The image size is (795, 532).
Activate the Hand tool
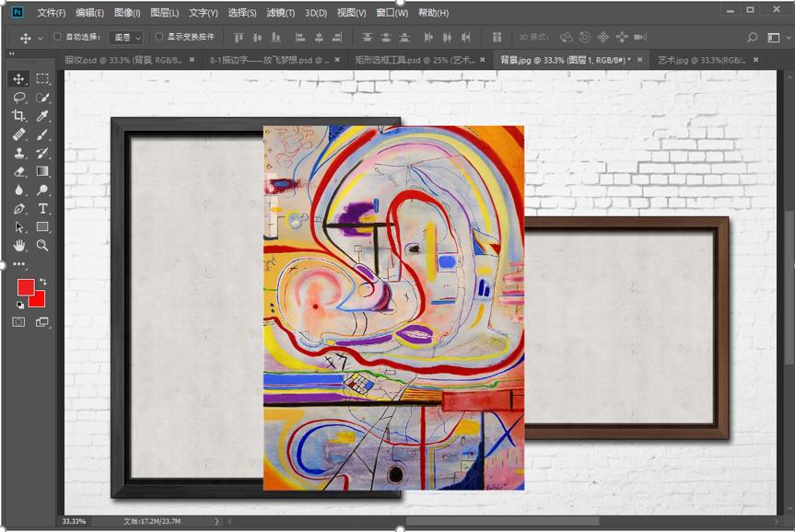click(x=18, y=246)
